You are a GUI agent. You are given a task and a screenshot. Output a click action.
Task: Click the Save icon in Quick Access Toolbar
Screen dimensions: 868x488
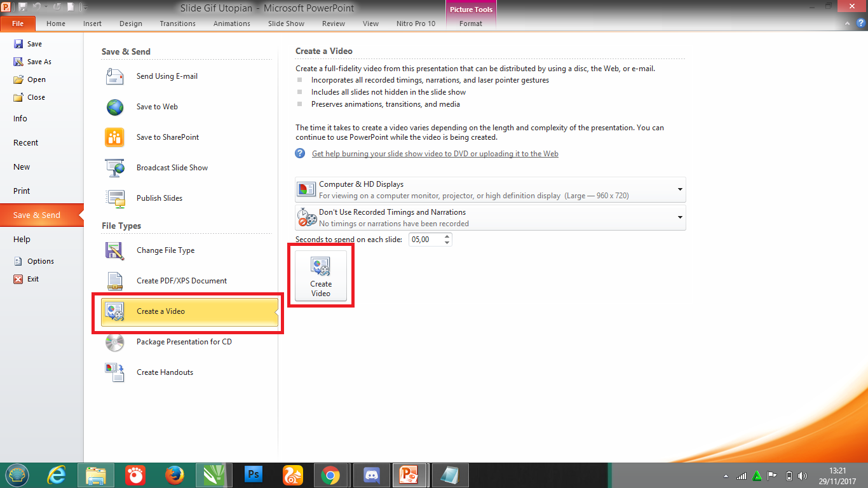[x=23, y=8]
